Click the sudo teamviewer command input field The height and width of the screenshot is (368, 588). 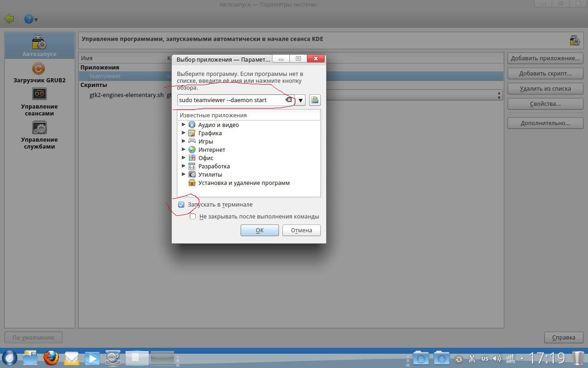click(x=231, y=100)
